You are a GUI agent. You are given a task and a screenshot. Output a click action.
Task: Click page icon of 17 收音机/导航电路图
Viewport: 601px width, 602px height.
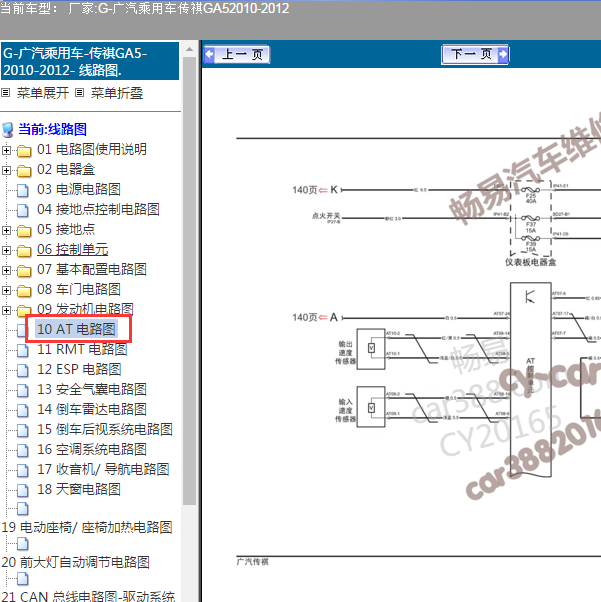tap(23, 470)
